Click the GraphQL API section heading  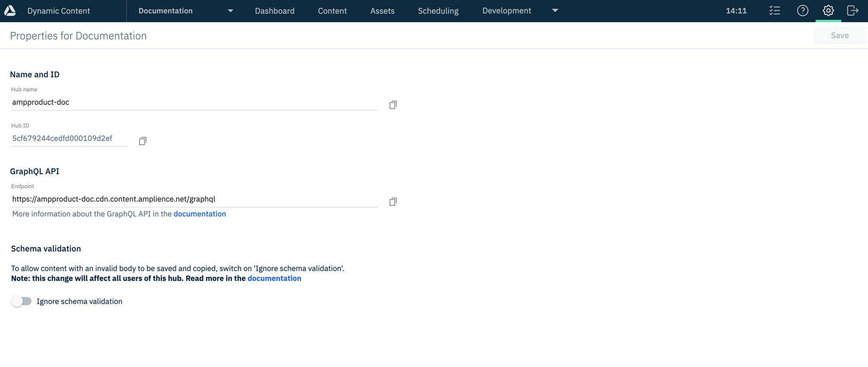tap(35, 171)
